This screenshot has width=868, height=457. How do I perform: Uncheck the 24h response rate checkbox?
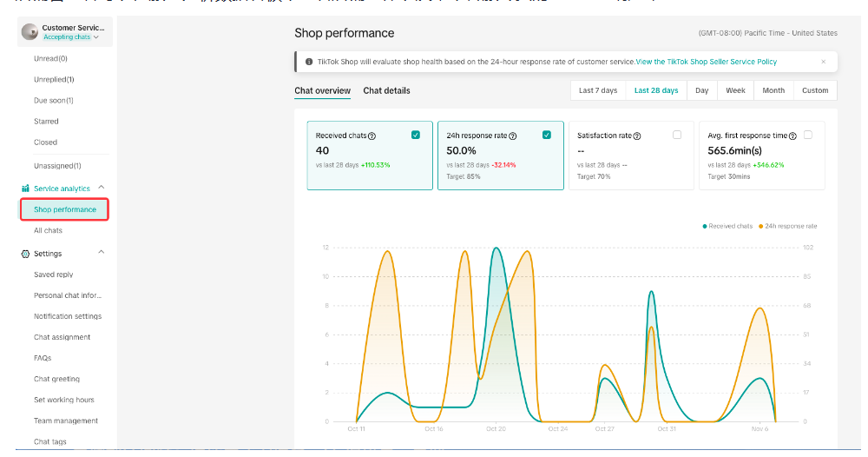pyautogui.click(x=547, y=135)
